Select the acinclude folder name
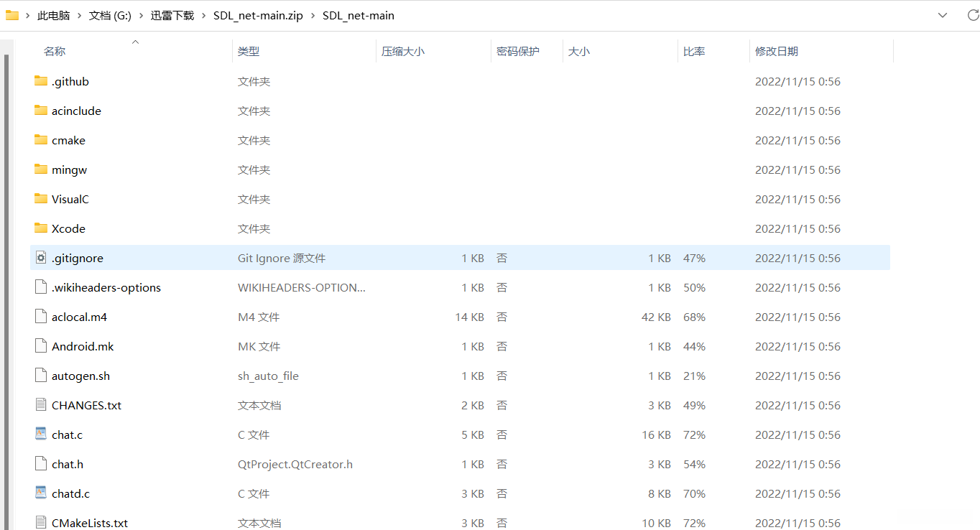 (76, 111)
